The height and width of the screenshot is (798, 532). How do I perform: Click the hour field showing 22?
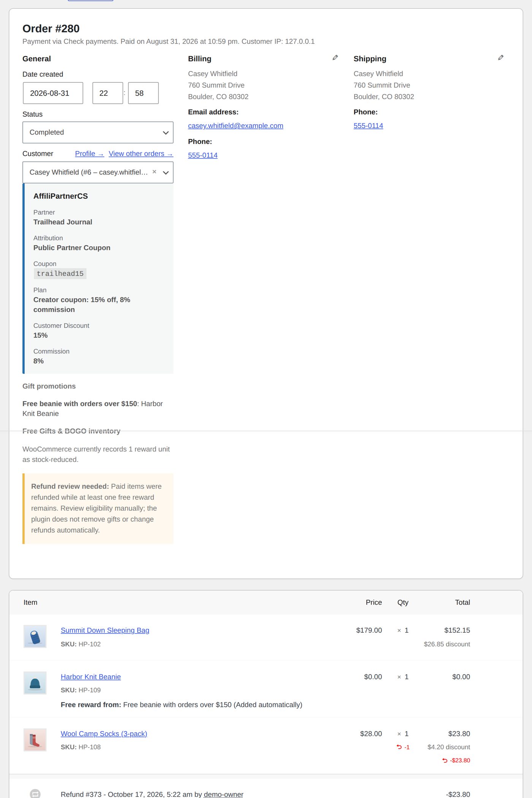pos(108,93)
